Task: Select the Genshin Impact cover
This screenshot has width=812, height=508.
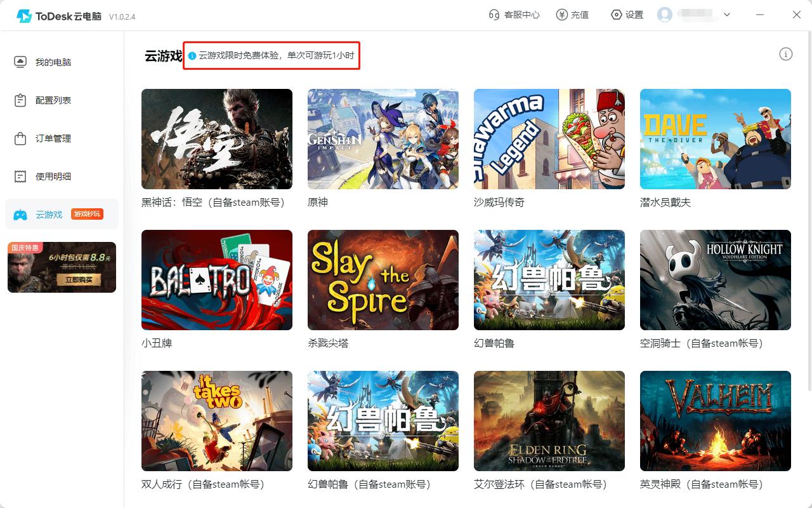Action: (x=383, y=138)
